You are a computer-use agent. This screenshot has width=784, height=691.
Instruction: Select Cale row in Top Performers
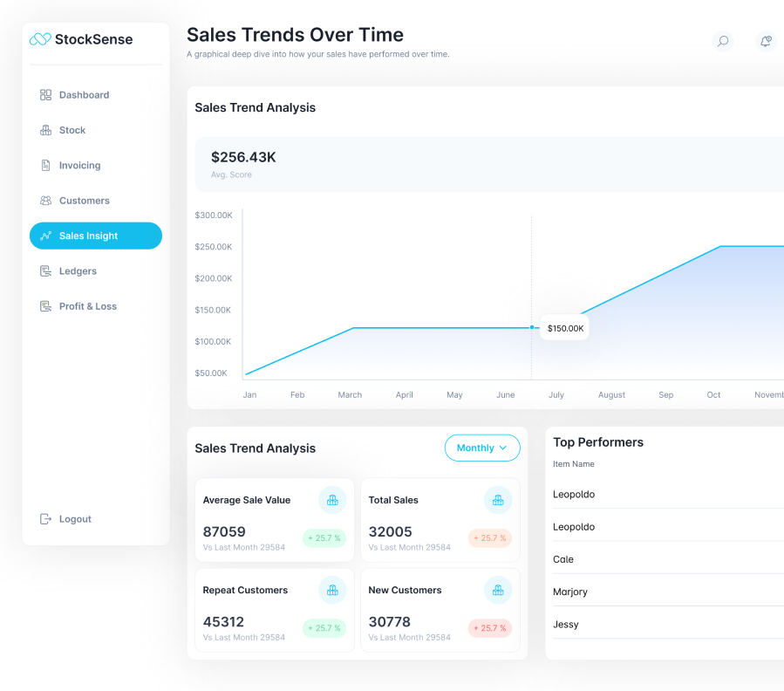click(x=669, y=559)
